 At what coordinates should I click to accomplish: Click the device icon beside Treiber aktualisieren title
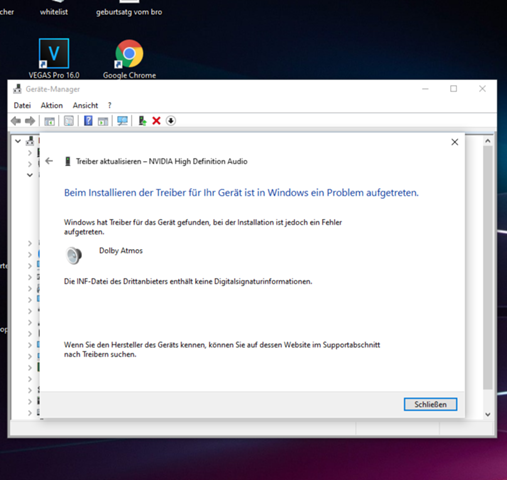[68, 161]
